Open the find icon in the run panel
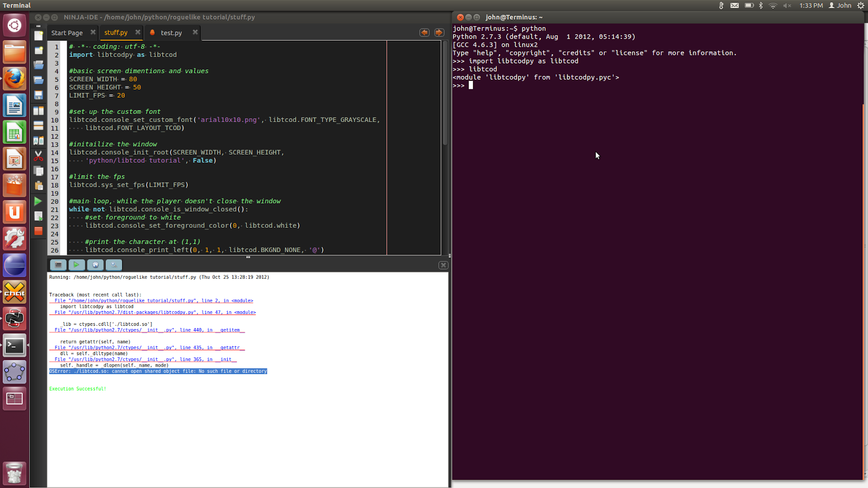The height and width of the screenshot is (488, 868). [114, 265]
